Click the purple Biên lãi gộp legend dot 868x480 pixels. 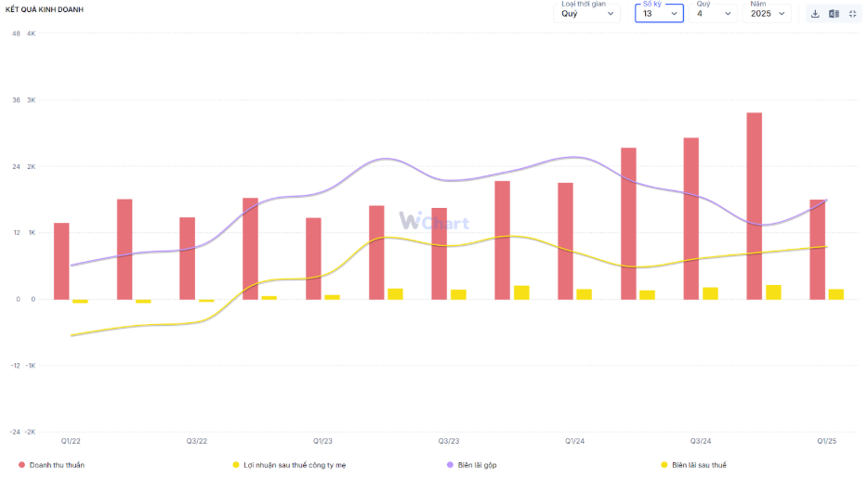[450, 465]
